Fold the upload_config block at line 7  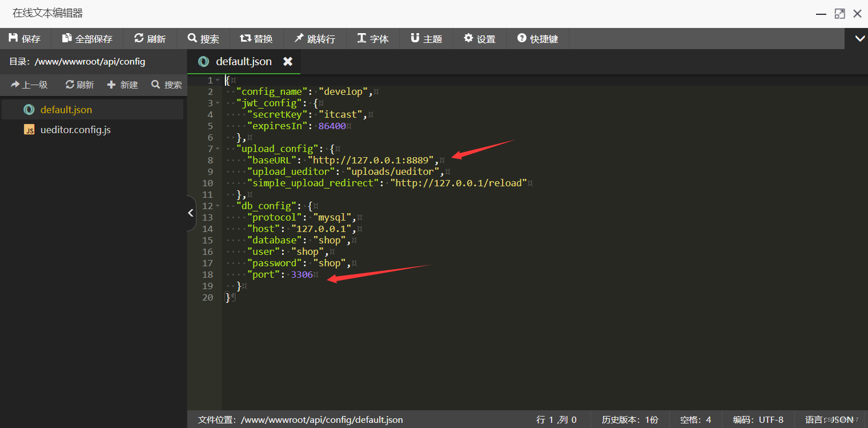[218, 149]
